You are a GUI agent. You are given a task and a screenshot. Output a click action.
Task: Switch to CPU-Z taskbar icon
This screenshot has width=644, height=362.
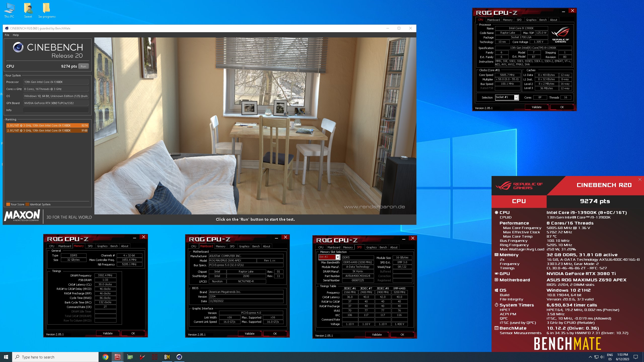tap(118, 357)
